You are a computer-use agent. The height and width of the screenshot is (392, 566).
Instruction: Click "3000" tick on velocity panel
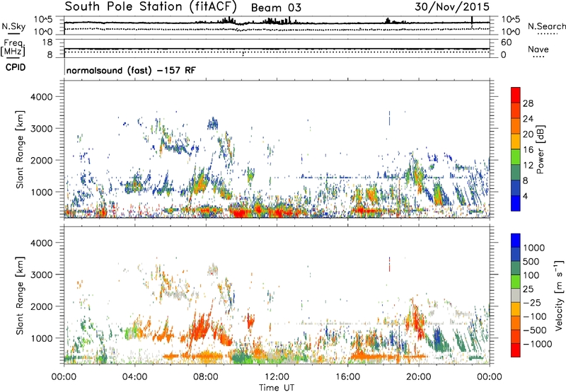(42, 275)
